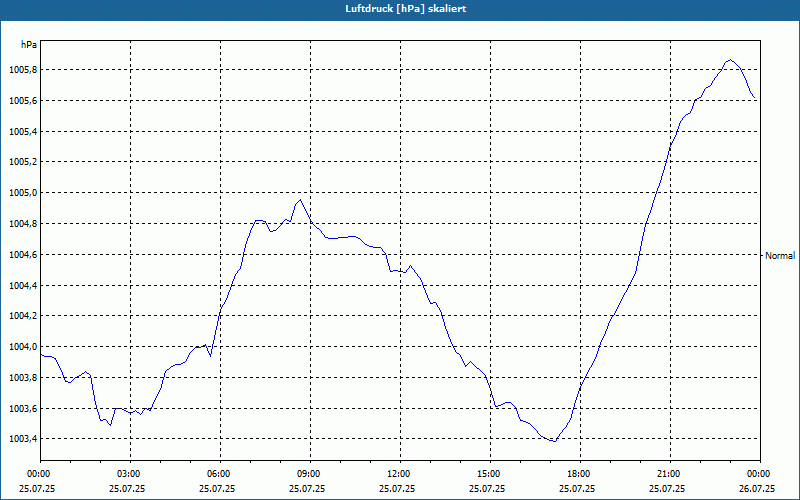
Task: Click the 26.07.25 date label
Action: [x=757, y=489]
